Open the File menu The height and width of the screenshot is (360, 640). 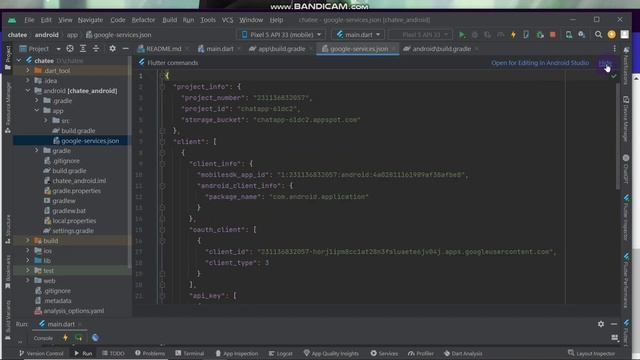pyautogui.click(x=29, y=20)
